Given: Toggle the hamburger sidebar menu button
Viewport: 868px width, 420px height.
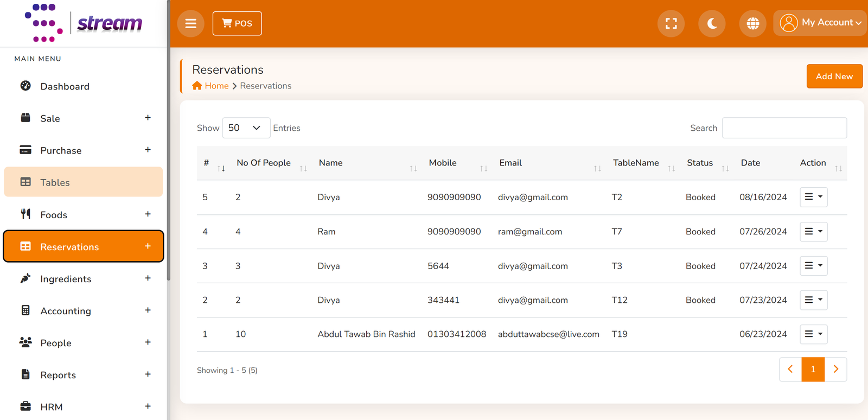Looking at the screenshot, I should (x=190, y=23).
